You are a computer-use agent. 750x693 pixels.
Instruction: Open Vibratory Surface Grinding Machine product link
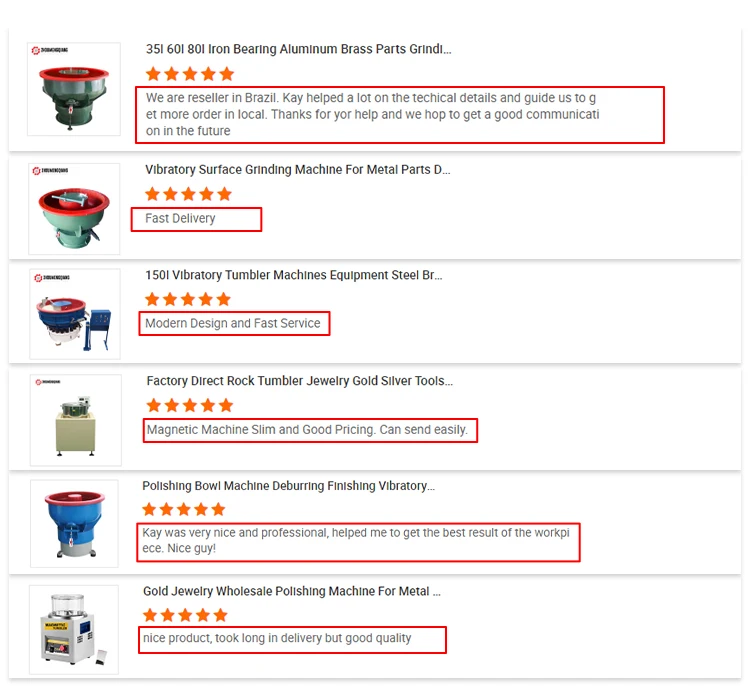298,170
